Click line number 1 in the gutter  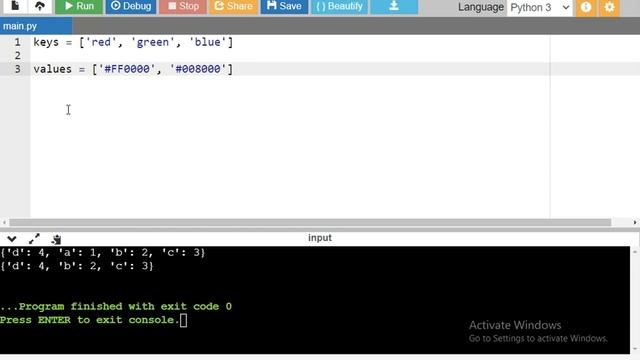[17, 42]
